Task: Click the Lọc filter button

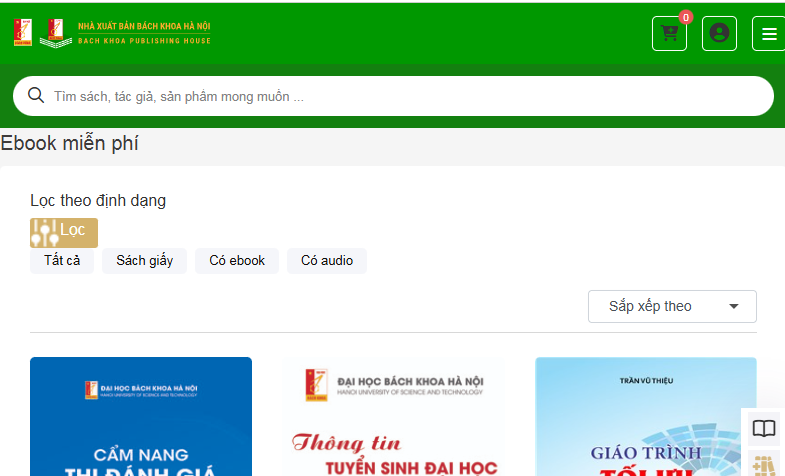Action: pos(64,233)
